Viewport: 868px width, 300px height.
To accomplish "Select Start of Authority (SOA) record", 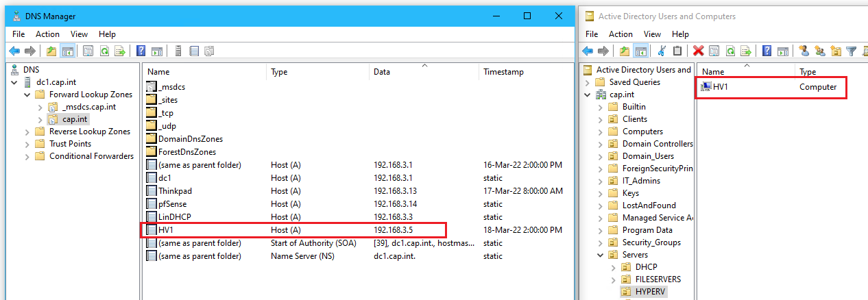I will [357, 242].
